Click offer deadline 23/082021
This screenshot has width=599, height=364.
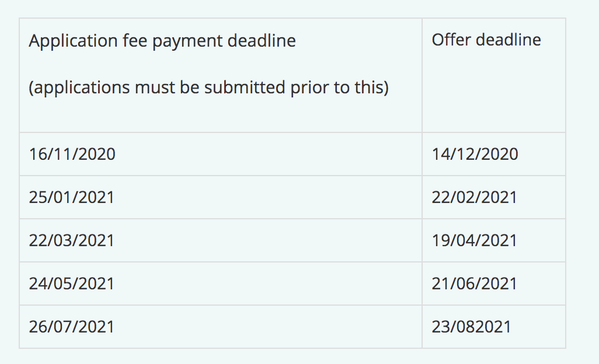tap(471, 327)
